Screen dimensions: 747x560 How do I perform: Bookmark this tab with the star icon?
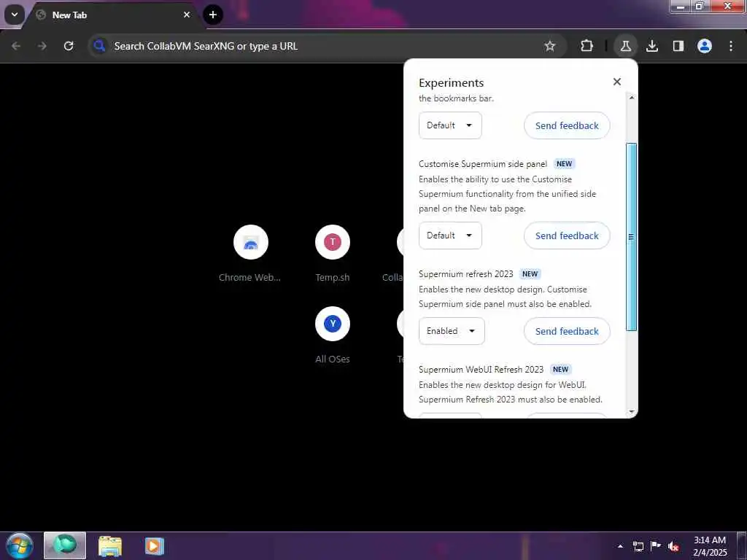pyautogui.click(x=550, y=46)
